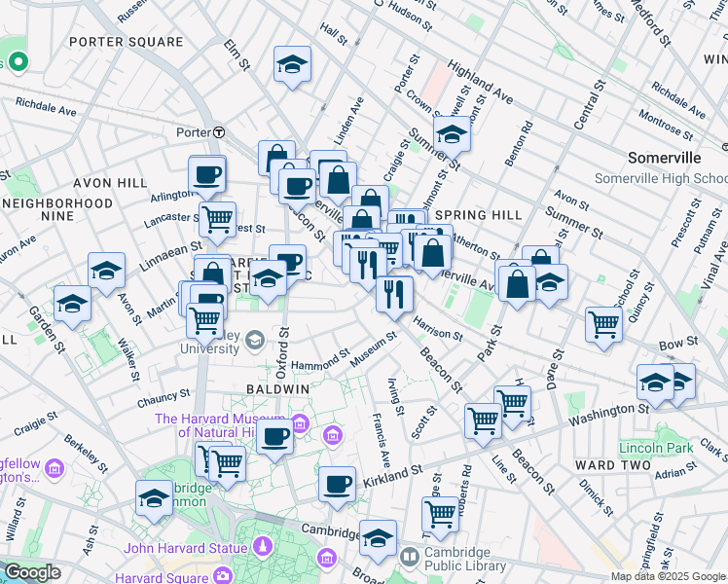Select the school marker near Garden St
Image resolution: width=728 pixels, height=584 pixels.
(x=72, y=305)
